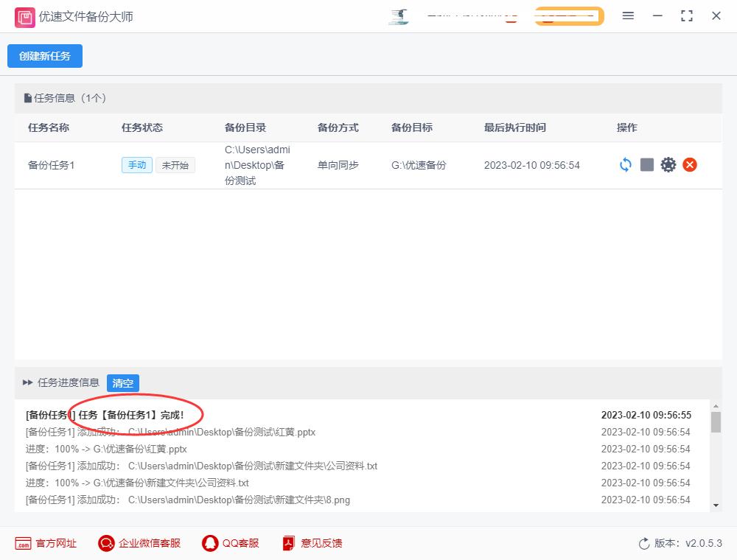
Task: Create a new task with 创建新任务
Action: [x=44, y=56]
